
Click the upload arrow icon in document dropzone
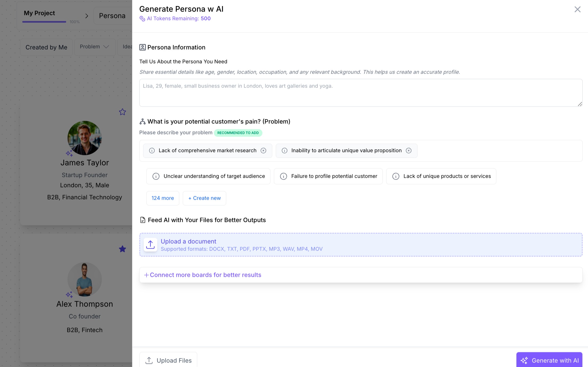[x=150, y=245]
